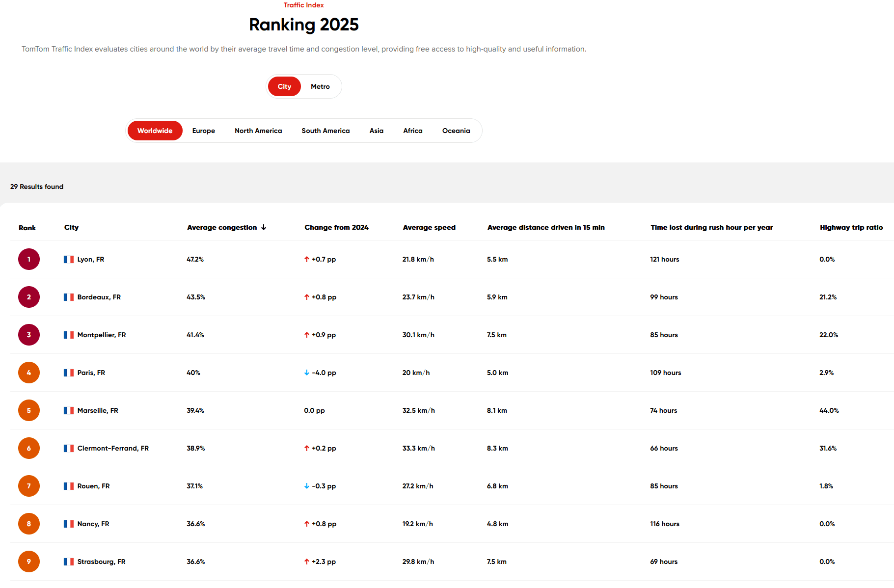Switch to Metro ranking view

(320, 86)
